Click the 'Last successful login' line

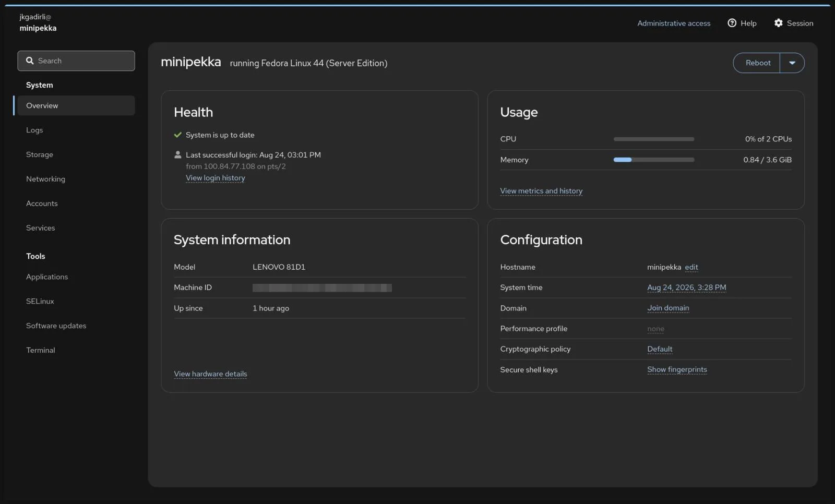(x=253, y=155)
